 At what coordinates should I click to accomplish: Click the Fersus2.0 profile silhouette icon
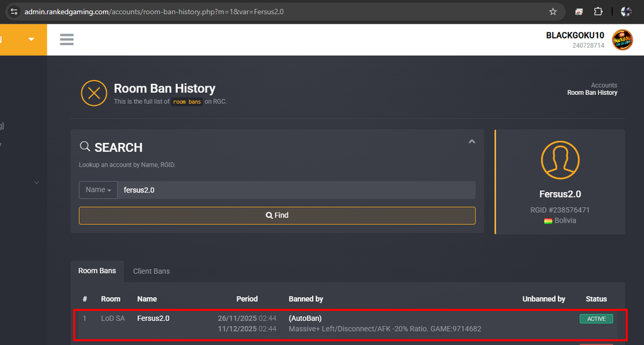[560, 160]
